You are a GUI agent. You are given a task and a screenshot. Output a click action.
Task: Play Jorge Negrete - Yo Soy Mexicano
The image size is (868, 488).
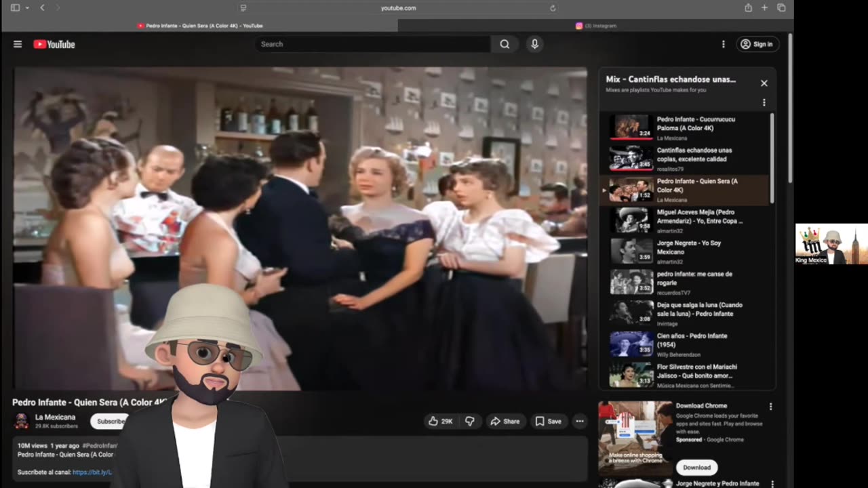coord(685,251)
